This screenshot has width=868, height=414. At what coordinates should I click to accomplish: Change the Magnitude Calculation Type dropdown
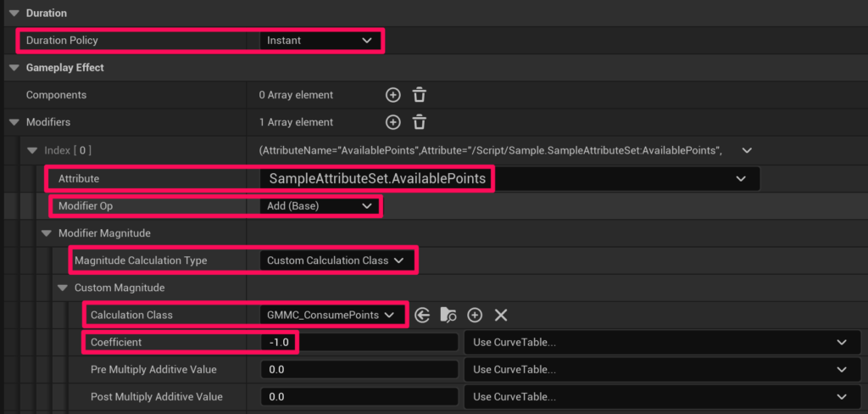337,260
